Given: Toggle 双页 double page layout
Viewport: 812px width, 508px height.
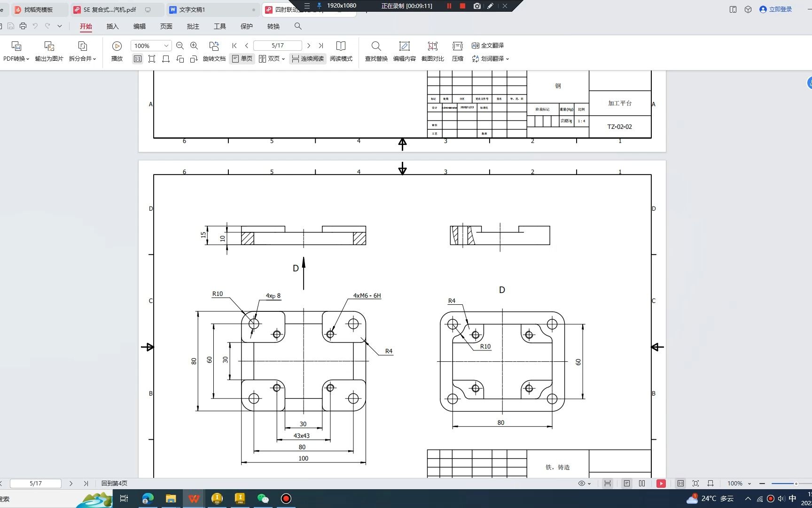Looking at the screenshot, I should [x=272, y=59].
